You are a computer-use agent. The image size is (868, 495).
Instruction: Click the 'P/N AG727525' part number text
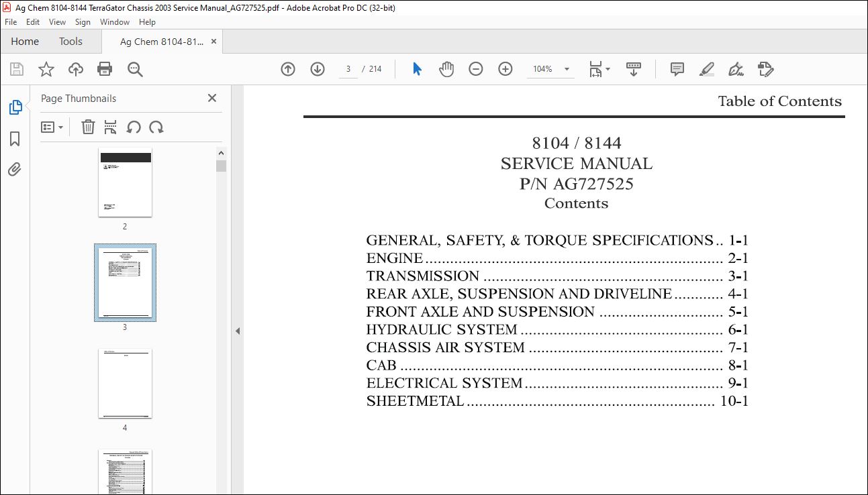click(577, 184)
